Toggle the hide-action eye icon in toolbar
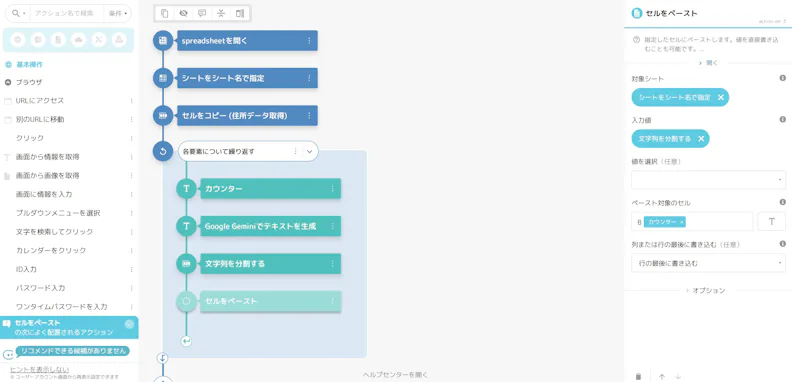792x382 pixels. (183, 14)
